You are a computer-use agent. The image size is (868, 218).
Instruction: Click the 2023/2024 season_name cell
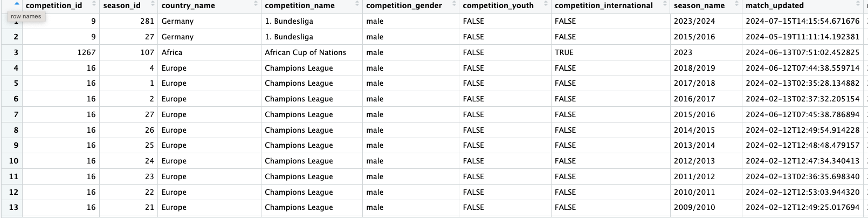click(x=694, y=21)
